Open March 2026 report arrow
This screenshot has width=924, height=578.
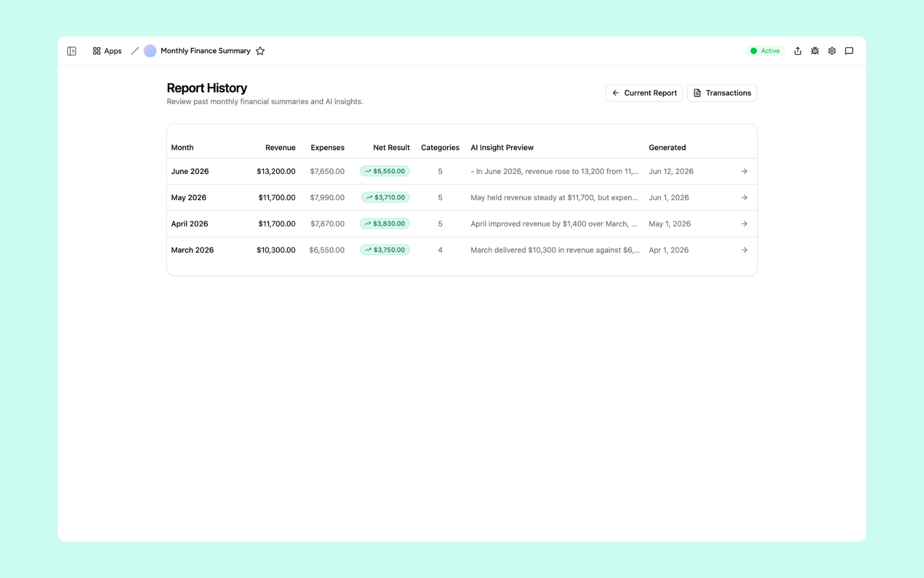coord(744,250)
